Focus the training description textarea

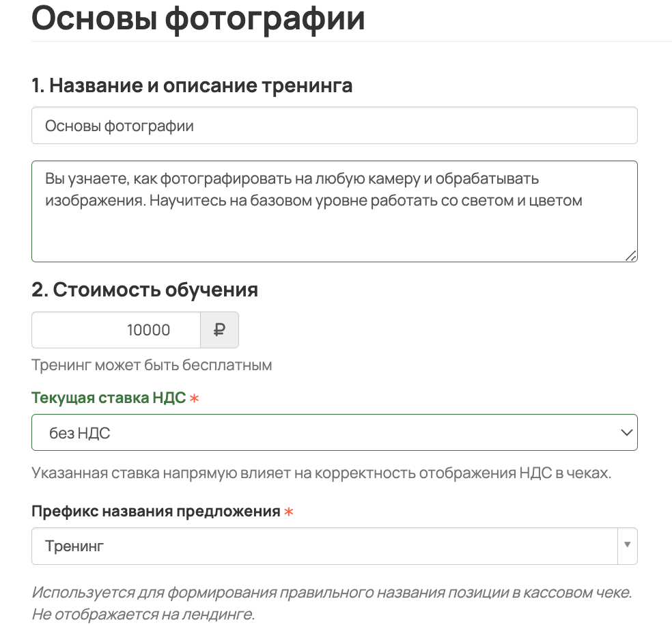click(x=334, y=211)
